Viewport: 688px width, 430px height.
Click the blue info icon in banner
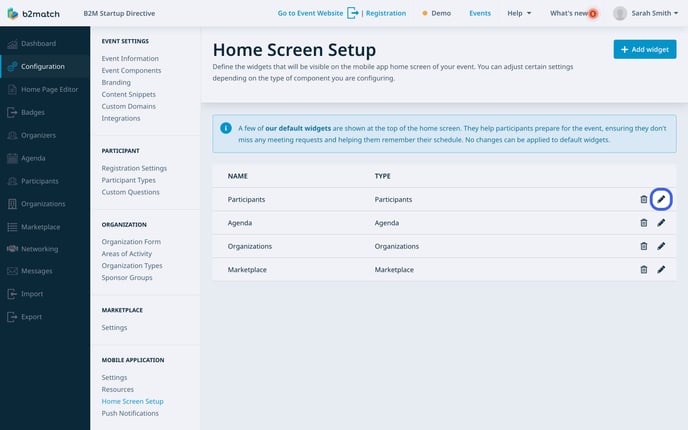pos(226,128)
